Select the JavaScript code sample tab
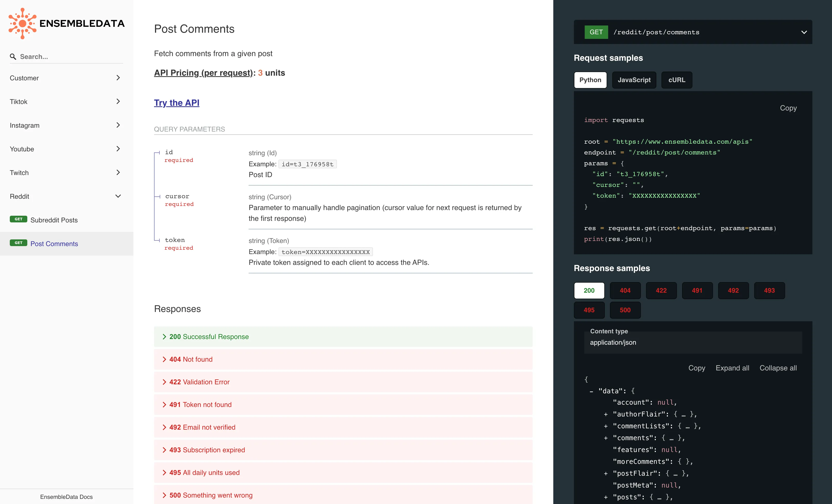832x504 pixels. [x=633, y=80]
